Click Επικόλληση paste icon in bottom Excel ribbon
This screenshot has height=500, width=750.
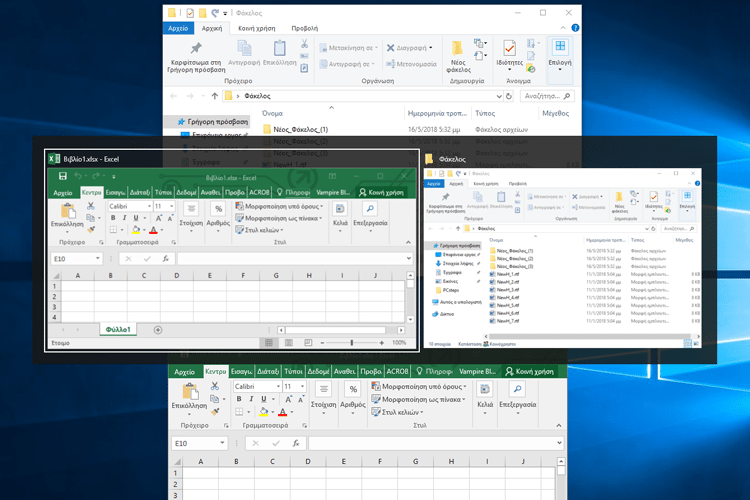coord(189,394)
